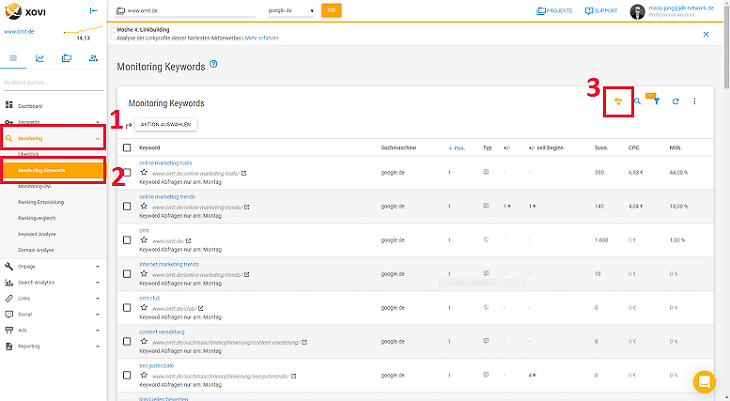The height and width of the screenshot is (401, 730).
Task: Open the google.de search engine dropdown
Action: click(x=291, y=10)
